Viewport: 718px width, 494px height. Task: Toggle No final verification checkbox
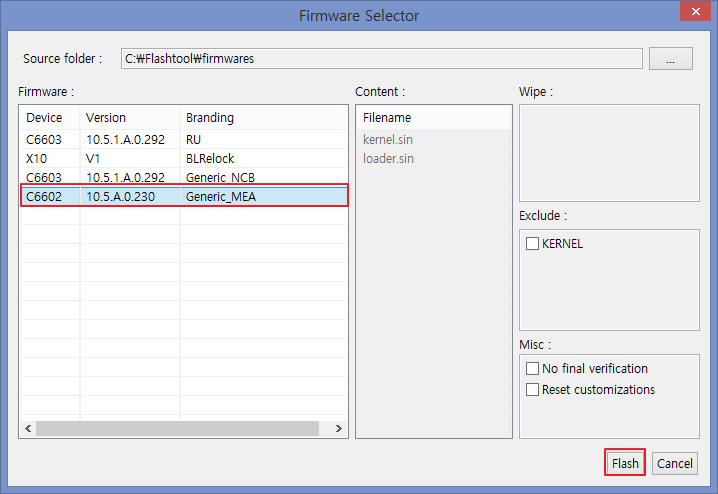(x=532, y=369)
